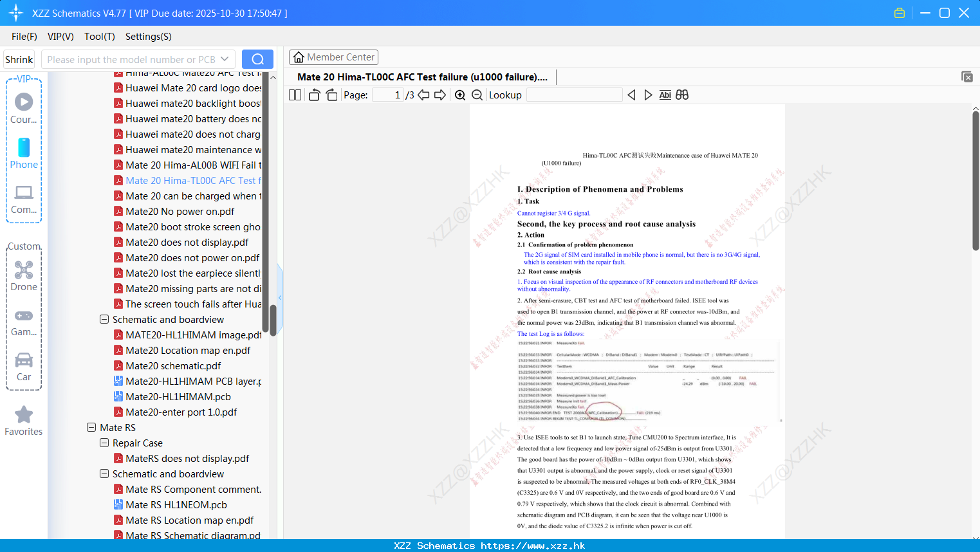The width and height of the screenshot is (980, 552).
Task: Open the VIP(V) menu
Action: coord(60,37)
